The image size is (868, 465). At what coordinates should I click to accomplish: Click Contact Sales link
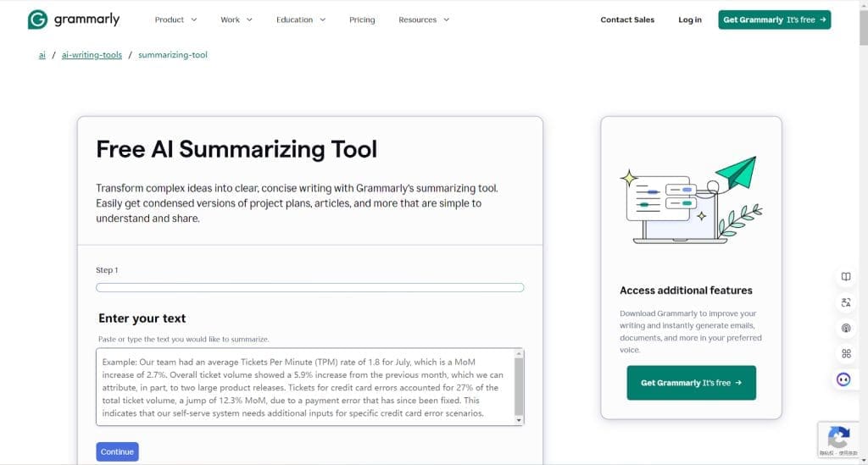(x=627, y=19)
